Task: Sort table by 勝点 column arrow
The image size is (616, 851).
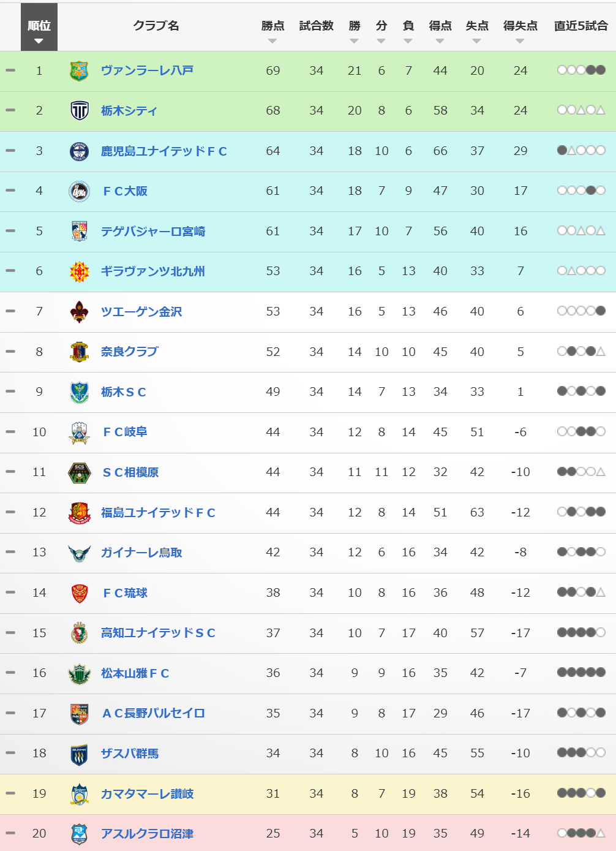Action: pyautogui.click(x=272, y=41)
